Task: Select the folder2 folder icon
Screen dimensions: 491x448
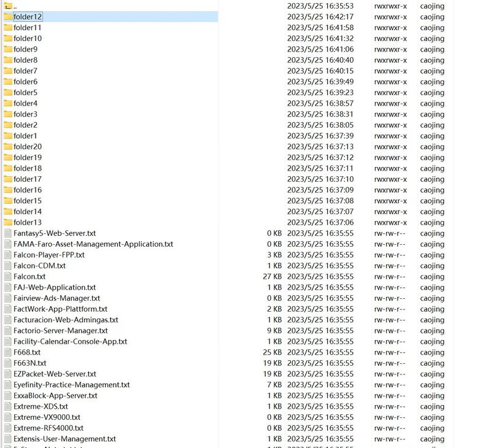Action: tap(8, 125)
